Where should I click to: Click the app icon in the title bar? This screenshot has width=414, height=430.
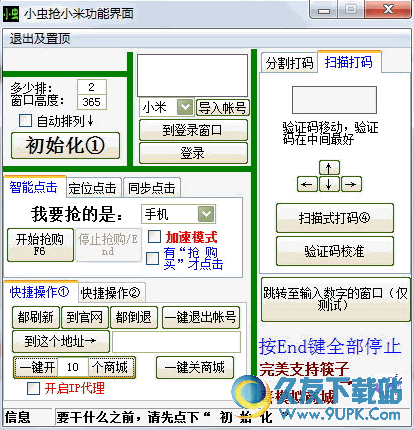coord(11,13)
